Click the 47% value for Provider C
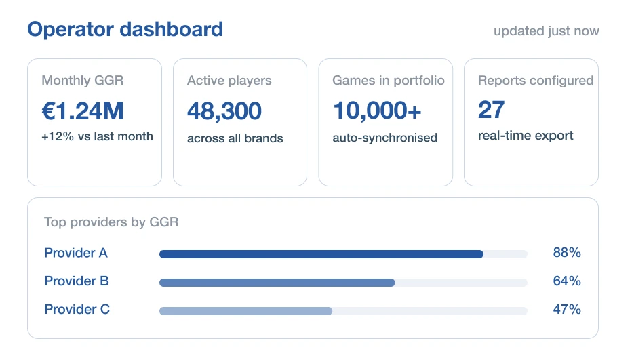Screen dimensions: 632x364 [567, 309]
